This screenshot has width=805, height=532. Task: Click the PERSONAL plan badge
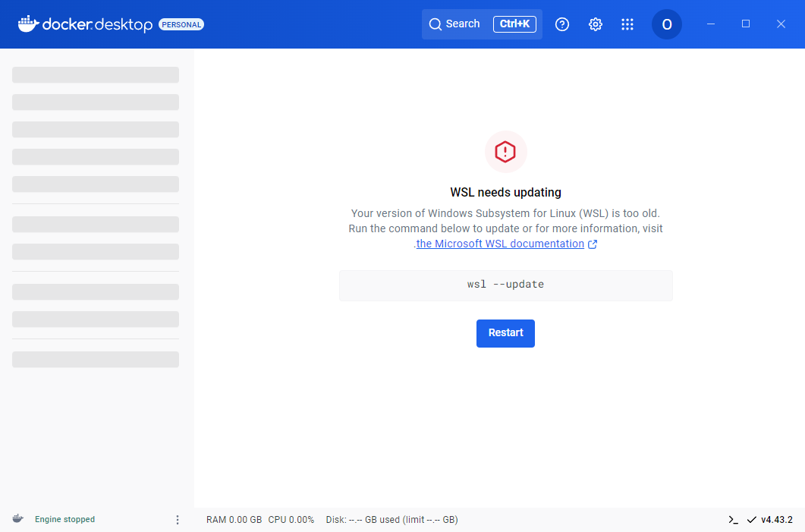point(181,24)
